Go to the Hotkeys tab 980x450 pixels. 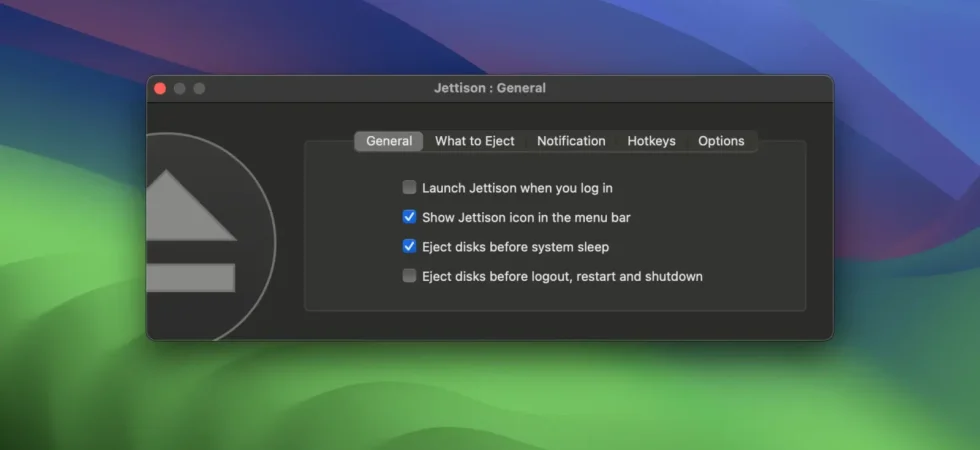651,141
